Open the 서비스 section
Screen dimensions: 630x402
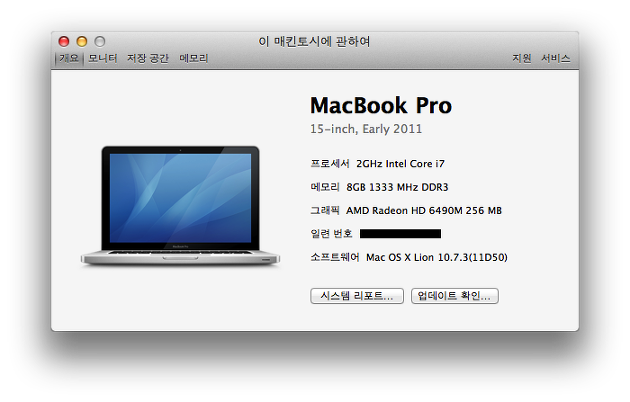(556, 59)
